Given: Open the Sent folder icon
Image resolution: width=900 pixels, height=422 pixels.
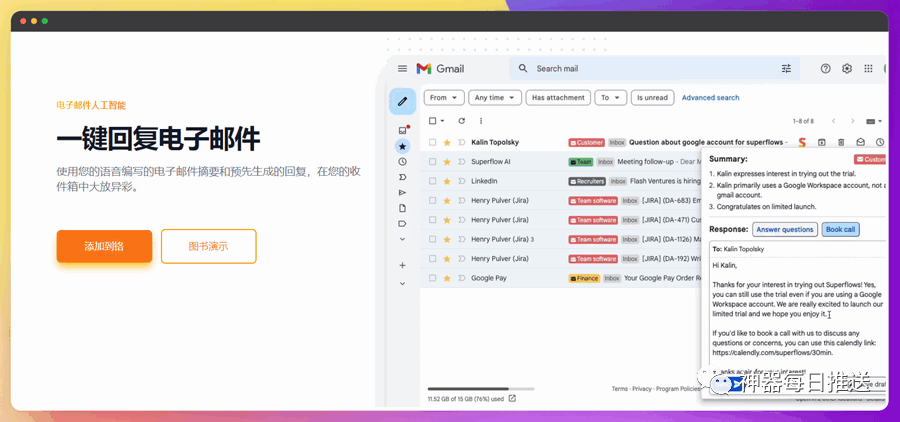Looking at the screenshot, I should coord(402,192).
